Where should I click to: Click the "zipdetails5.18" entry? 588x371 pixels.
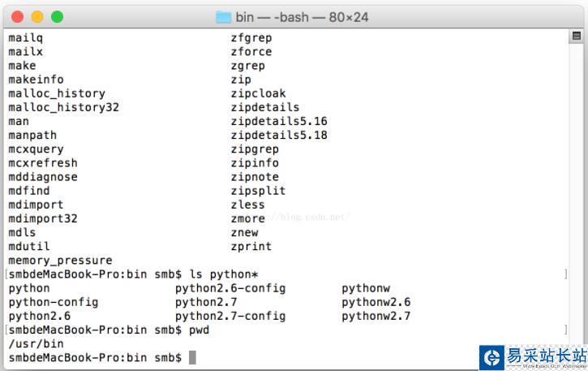279,135
